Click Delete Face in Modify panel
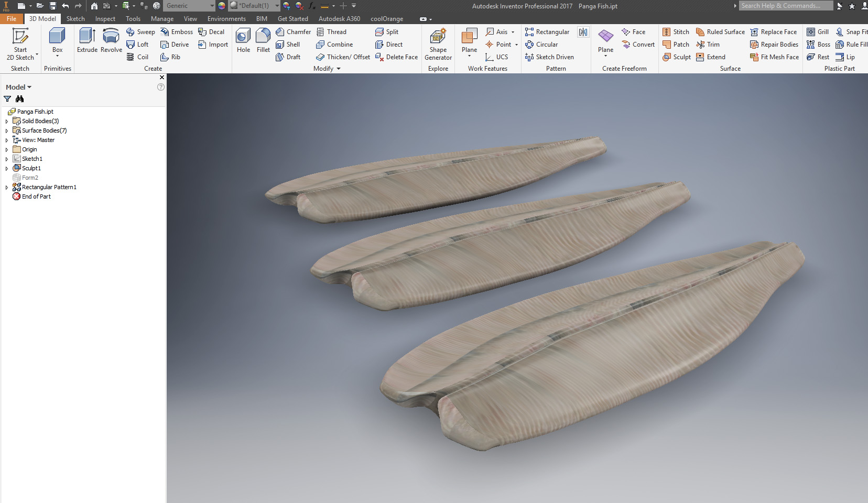The height and width of the screenshot is (503, 868). click(x=396, y=57)
